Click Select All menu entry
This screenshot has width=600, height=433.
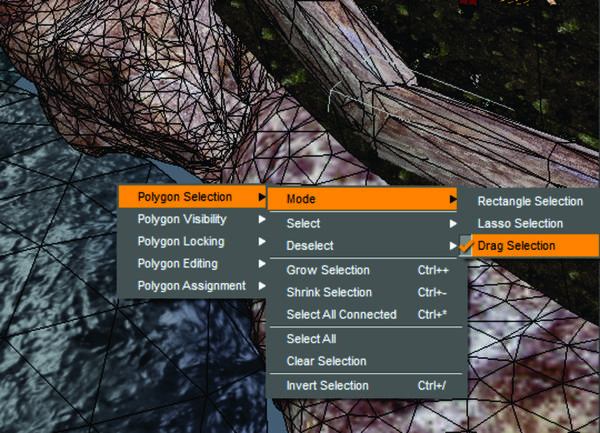(366, 339)
